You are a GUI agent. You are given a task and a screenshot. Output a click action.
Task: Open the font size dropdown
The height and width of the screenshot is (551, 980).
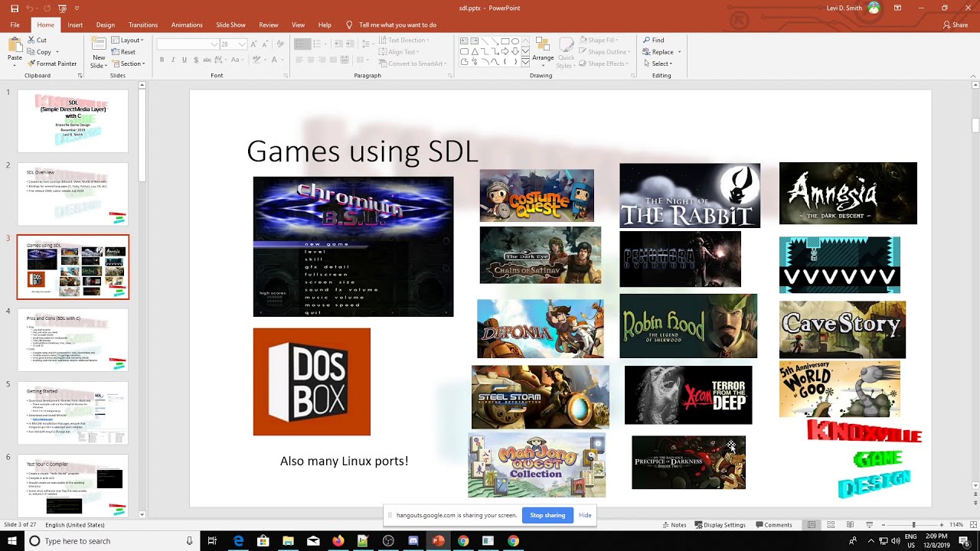(242, 44)
